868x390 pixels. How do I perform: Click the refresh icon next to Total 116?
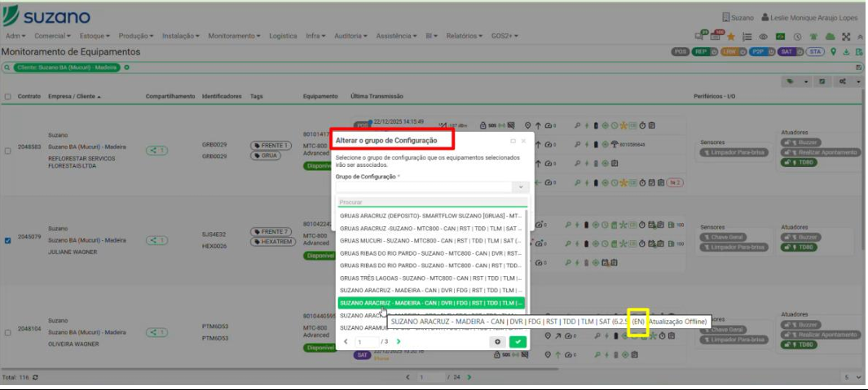[34, 378]
